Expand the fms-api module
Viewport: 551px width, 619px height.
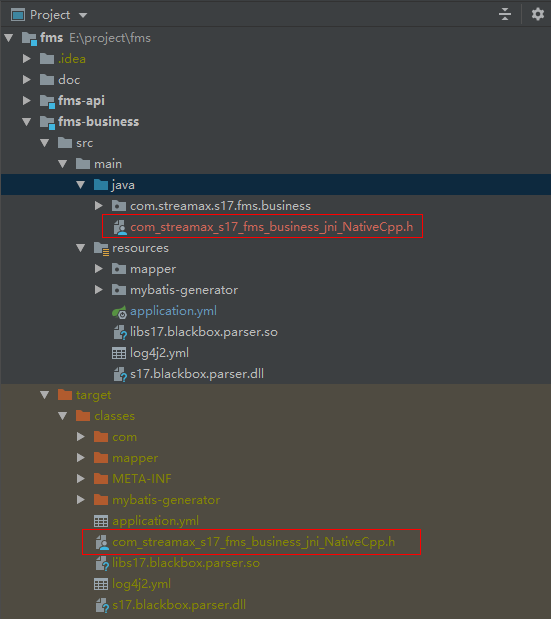pyautogui.click(x=26, y=101)
